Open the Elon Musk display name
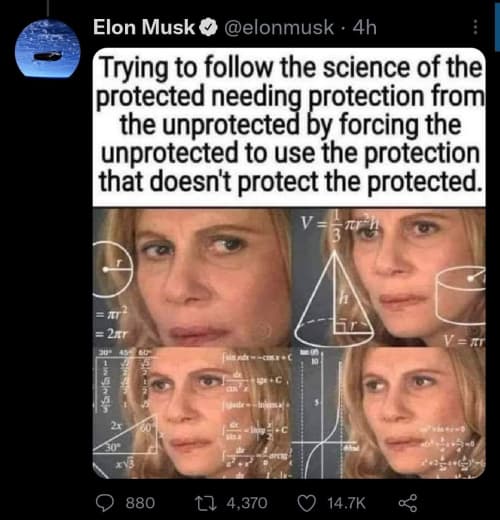The width and height of the screenshot is (500, 520). click(x=144, y=27)
